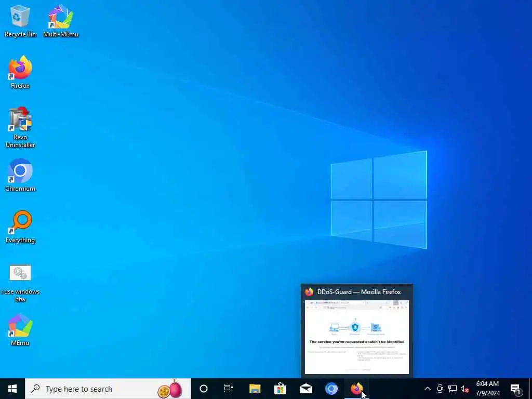532x399 pixels.
Task: Click the search highlights fruit graphic
Action: pyautogui.click(x=170, y=389)
